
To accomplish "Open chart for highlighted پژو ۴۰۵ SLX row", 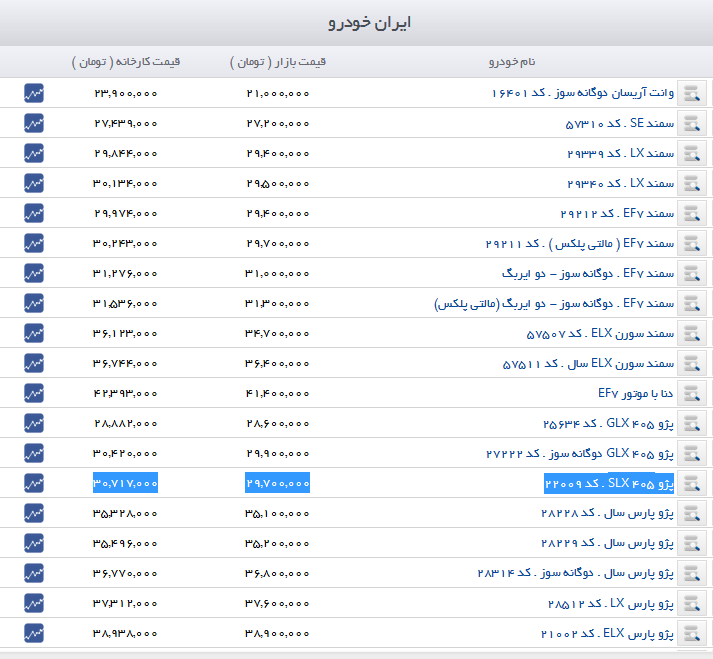I will point(34,483).
